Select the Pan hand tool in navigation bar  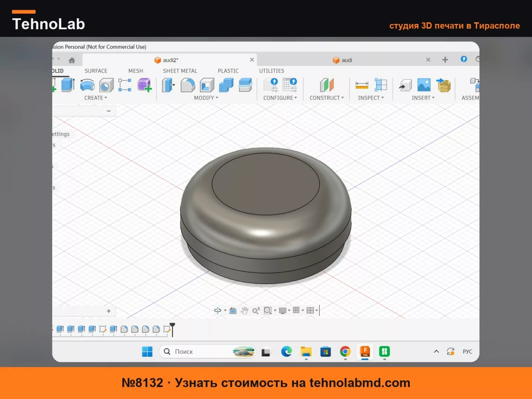click(x=245, y=310)
